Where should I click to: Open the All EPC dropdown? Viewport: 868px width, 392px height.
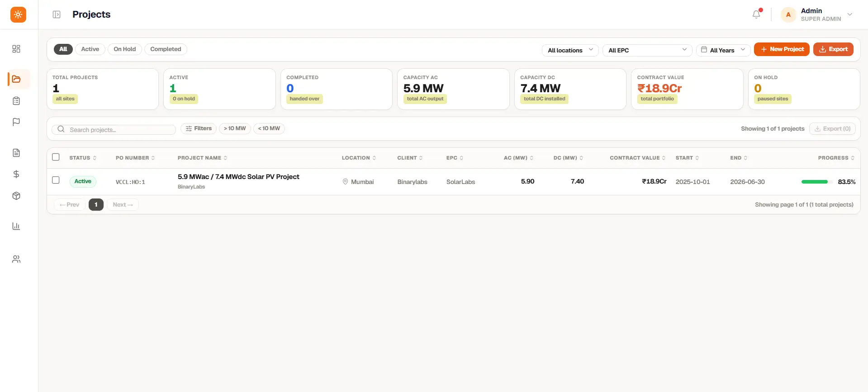click(x=647, y=50)
